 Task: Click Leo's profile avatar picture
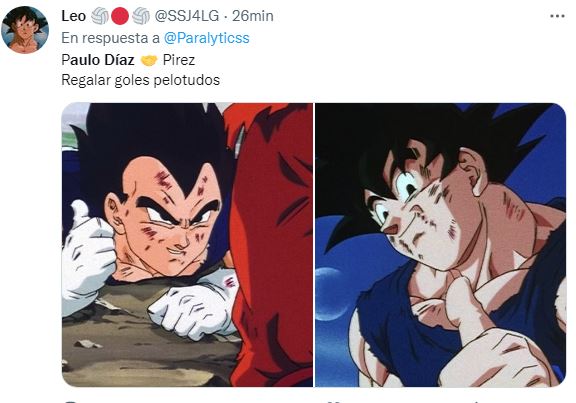point(25,30)
